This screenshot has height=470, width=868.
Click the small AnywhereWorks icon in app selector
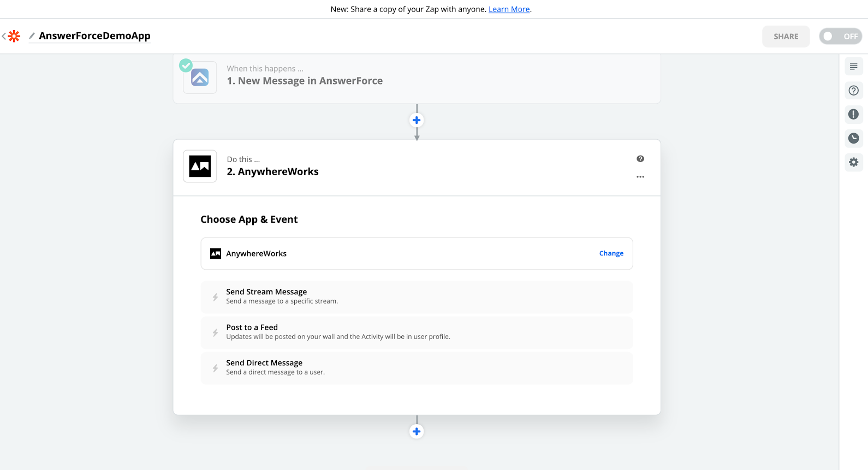(x=216, y=253)
